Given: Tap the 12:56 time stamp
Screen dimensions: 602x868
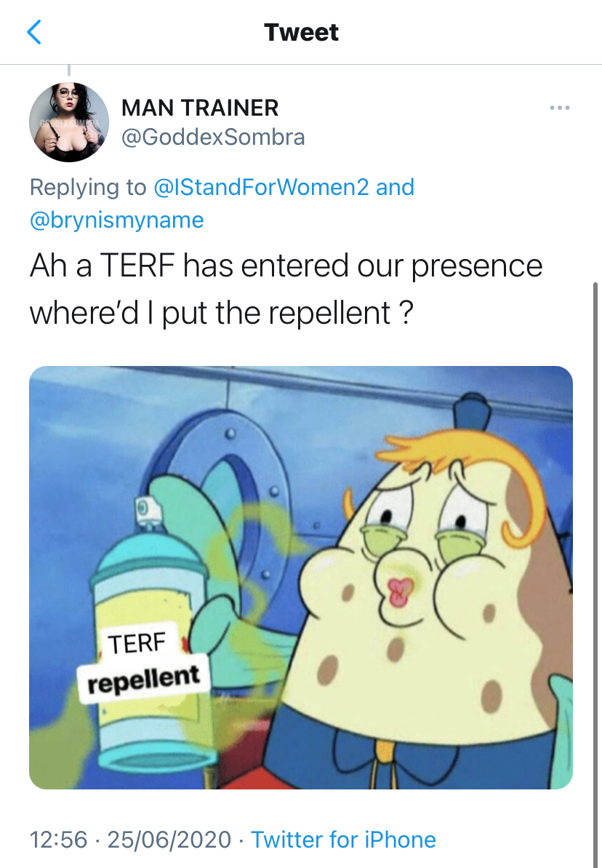Looking at the screenshot, I should pyautogui.click(x=59, y=840).
